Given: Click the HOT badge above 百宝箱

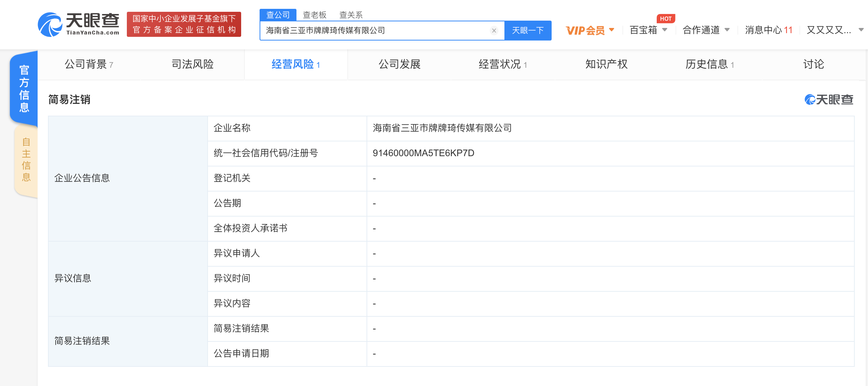Looking at the screenshot, I should [x=666, y=18].
